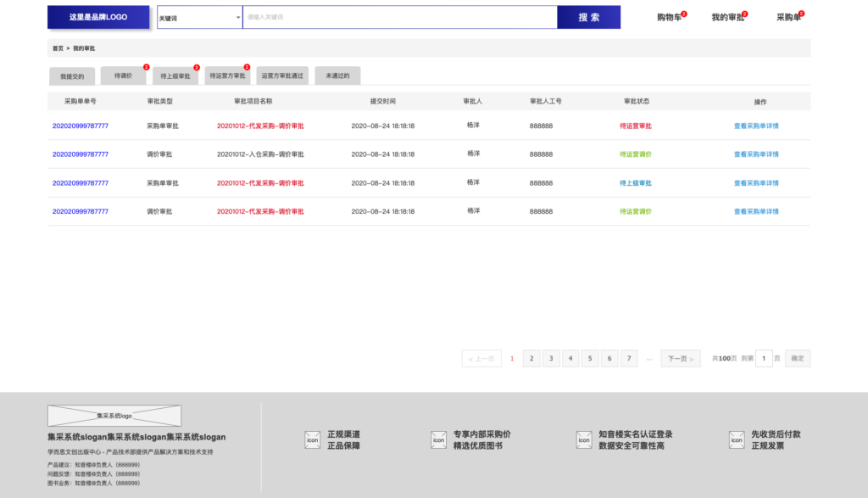Click the icon beside 专享内部采购价
Screen dimensions: 868x498
pos(438,439)
